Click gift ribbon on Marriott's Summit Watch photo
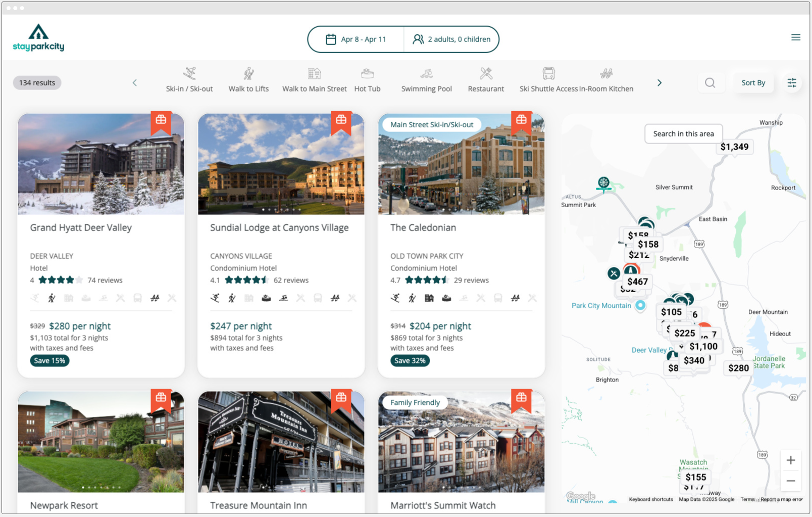 pyautogui.click(x=522, y=401)
